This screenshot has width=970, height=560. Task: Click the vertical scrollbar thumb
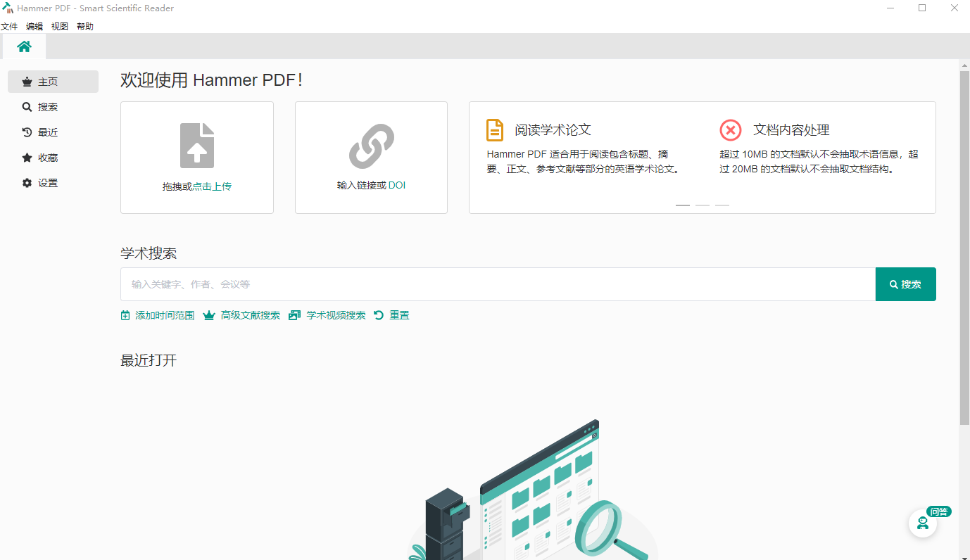click(964, 248)
